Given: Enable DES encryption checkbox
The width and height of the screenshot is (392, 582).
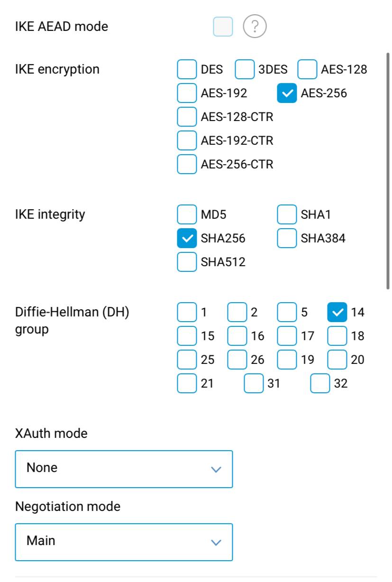Looking at the screenshot, I should [187, 69].
